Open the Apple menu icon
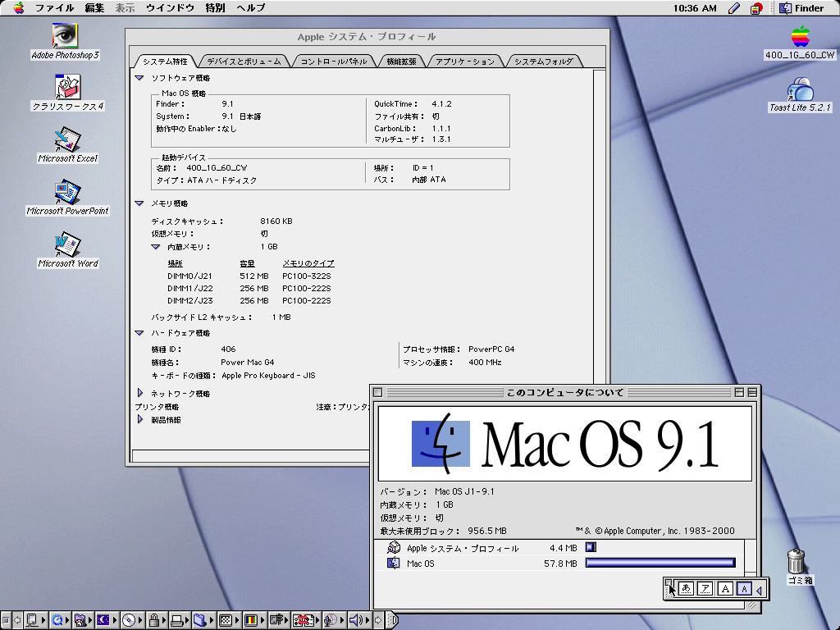The width and height of the screenshot is (840, 630). point(19,8)
